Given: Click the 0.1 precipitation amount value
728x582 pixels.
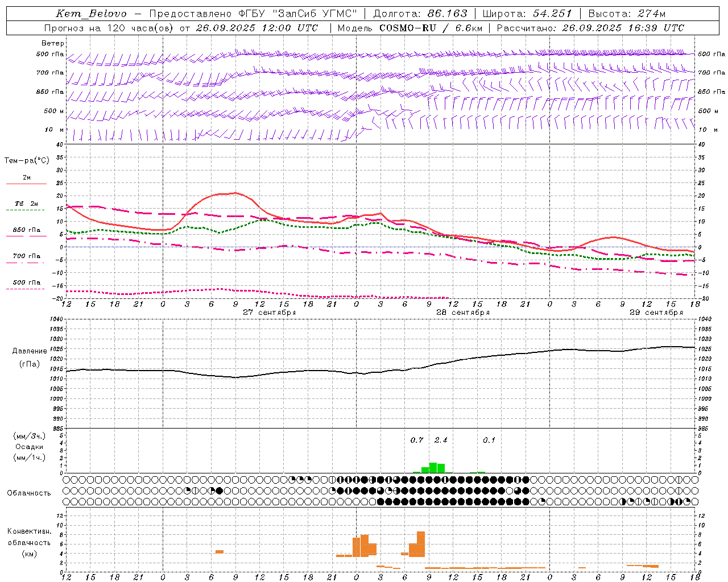Looking at the screenshot, I should pyautogui.click(x=489, y=440).
